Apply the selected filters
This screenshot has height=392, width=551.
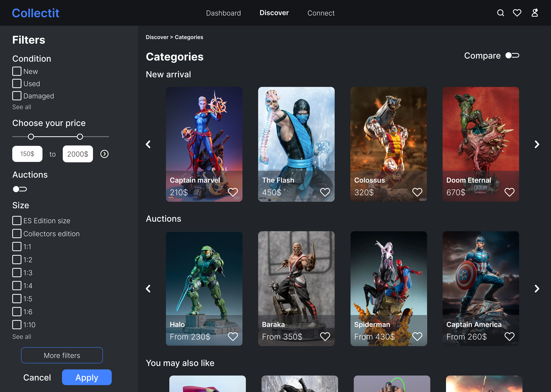(87, 377)
